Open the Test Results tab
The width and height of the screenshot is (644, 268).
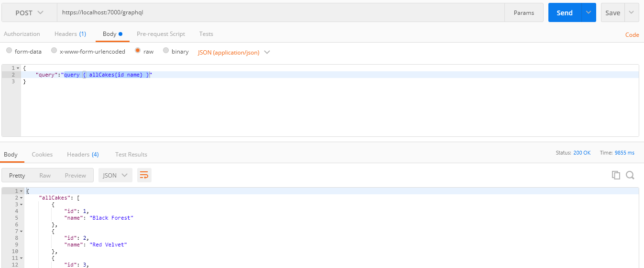[131, 155]
